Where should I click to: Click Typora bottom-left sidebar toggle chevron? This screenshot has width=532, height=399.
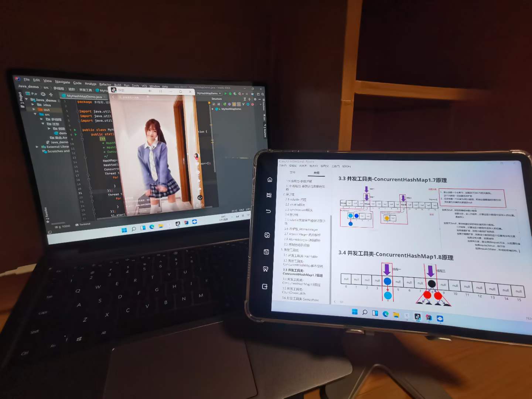[x=335, y=301]
